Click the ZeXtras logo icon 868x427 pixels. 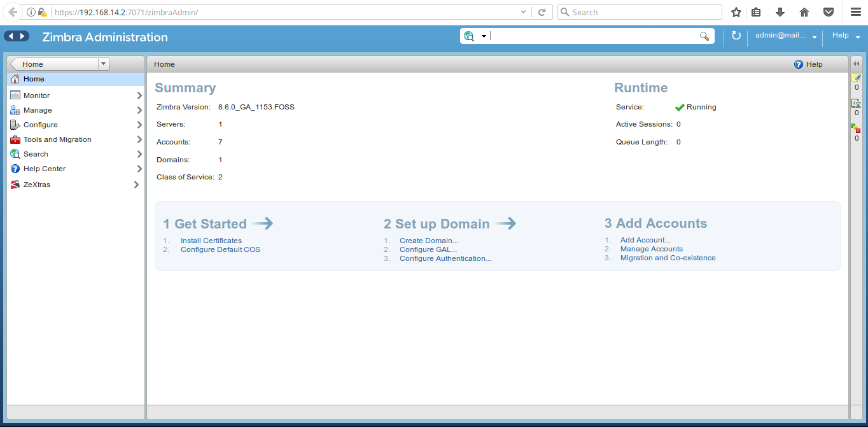point(15,185)
